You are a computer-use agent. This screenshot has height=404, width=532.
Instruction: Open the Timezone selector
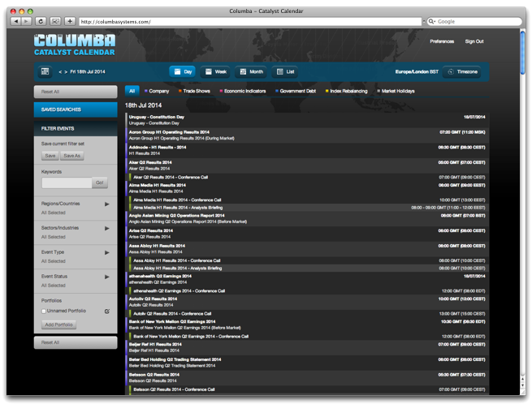(462, 72)
